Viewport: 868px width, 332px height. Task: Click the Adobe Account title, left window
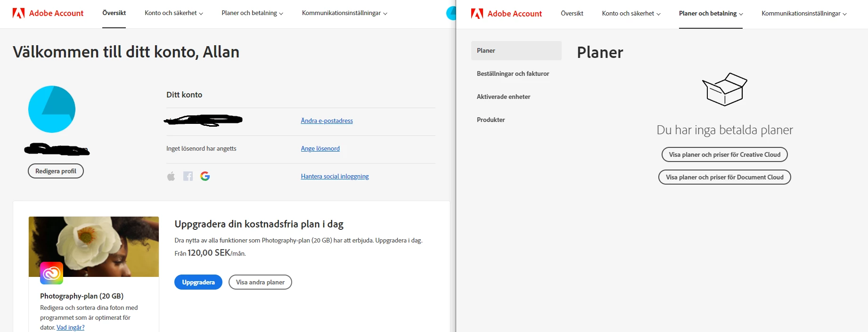pyautogui.click(x=56, y=13)
